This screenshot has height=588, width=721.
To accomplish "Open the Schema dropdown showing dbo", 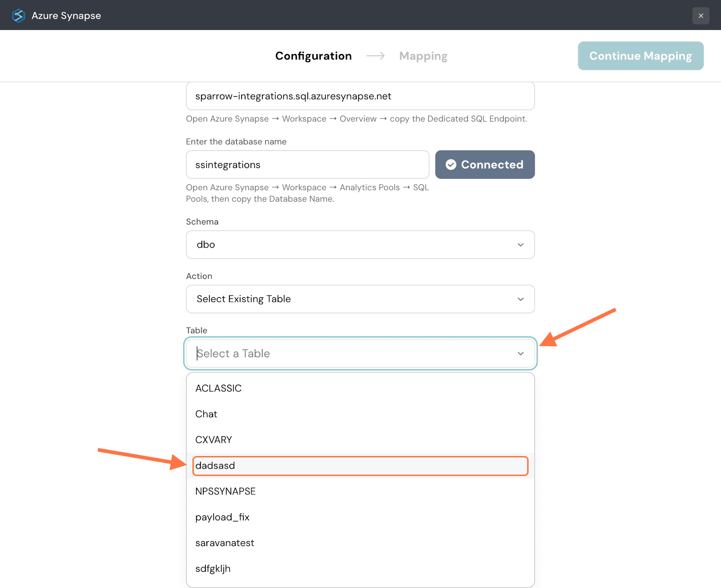I will pyautogui.click(x=360, y=245).
